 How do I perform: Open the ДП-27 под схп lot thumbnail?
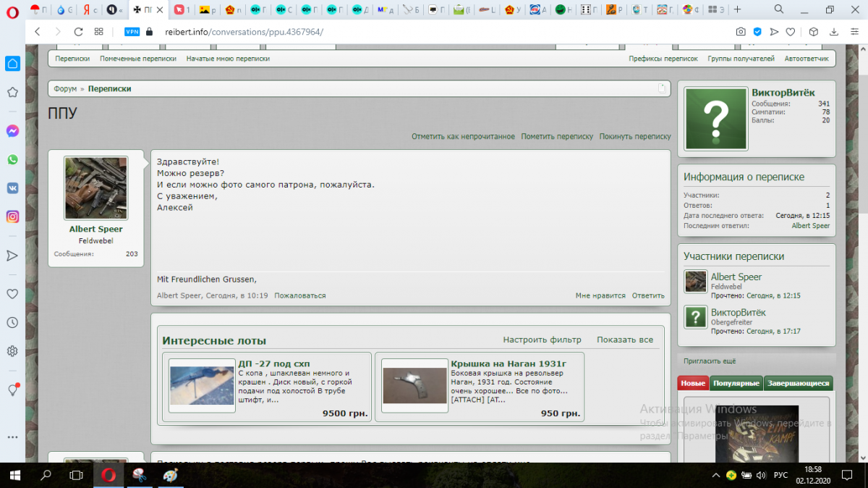coord(202,385)
